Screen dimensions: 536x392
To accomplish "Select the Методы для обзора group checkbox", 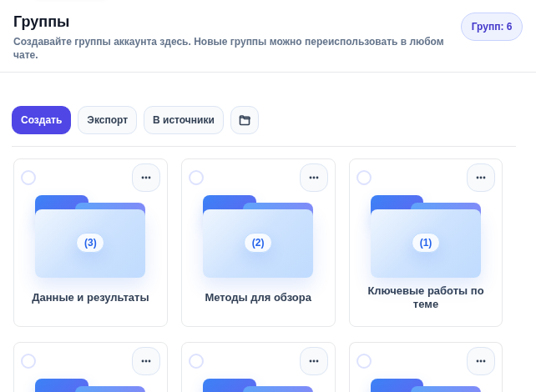I will pyautogui.click(x=196, y=178).
